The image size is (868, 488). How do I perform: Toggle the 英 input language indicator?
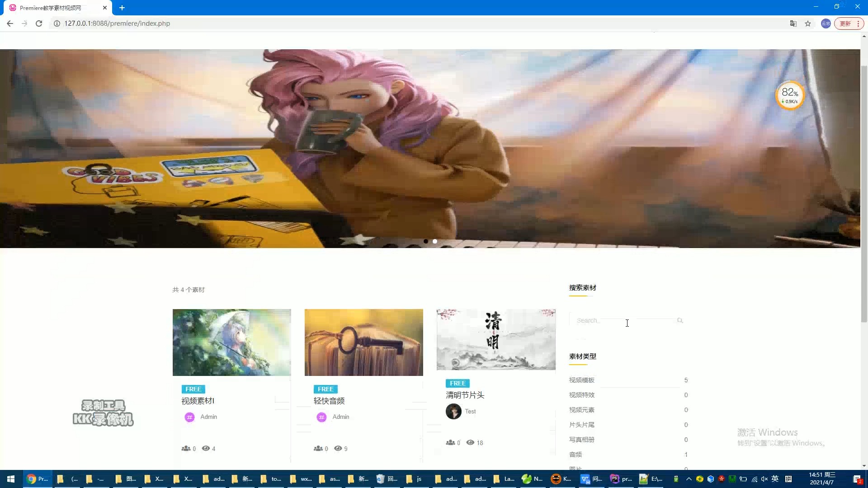tap(775, 479)
